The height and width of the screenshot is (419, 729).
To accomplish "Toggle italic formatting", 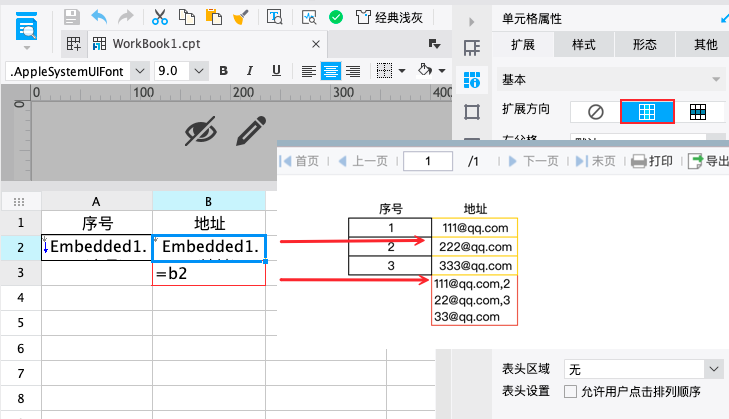I will (x=250, y=71).
